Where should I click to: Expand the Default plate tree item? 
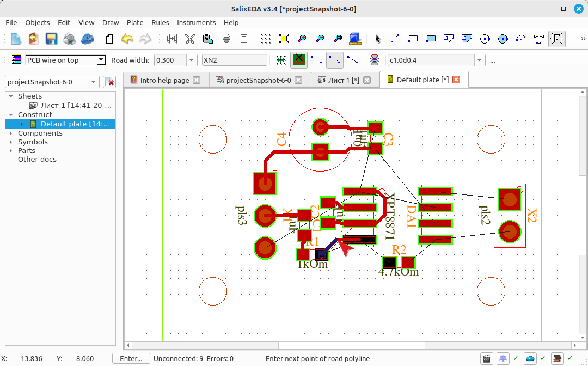pos(21,124)
